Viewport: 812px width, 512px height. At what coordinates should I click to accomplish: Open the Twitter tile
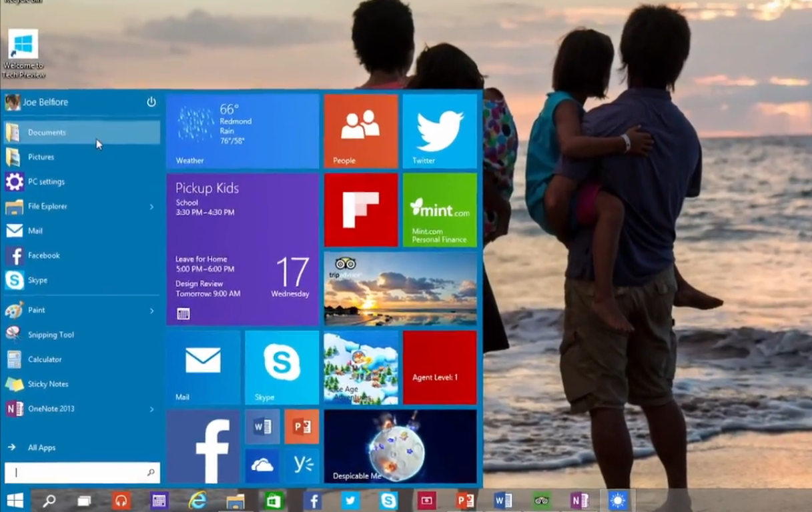point(440,131)
